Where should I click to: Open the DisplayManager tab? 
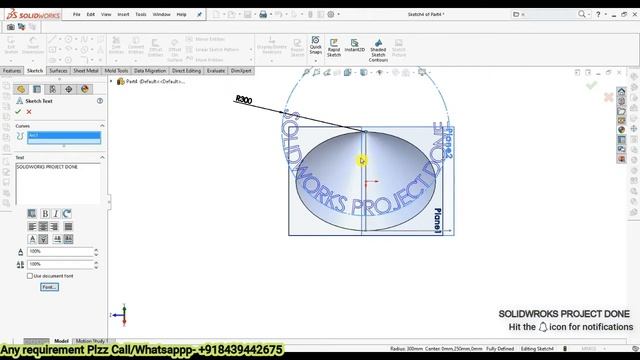coord(84,89)
